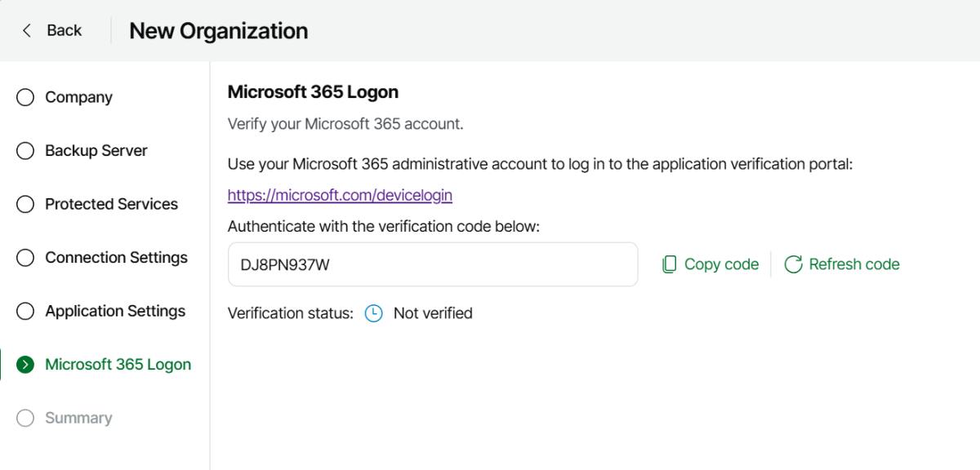
Task: Click the green arrow icon for Microsoft 365 Logon
Action: pyautogui.click(x=25, y=365)
